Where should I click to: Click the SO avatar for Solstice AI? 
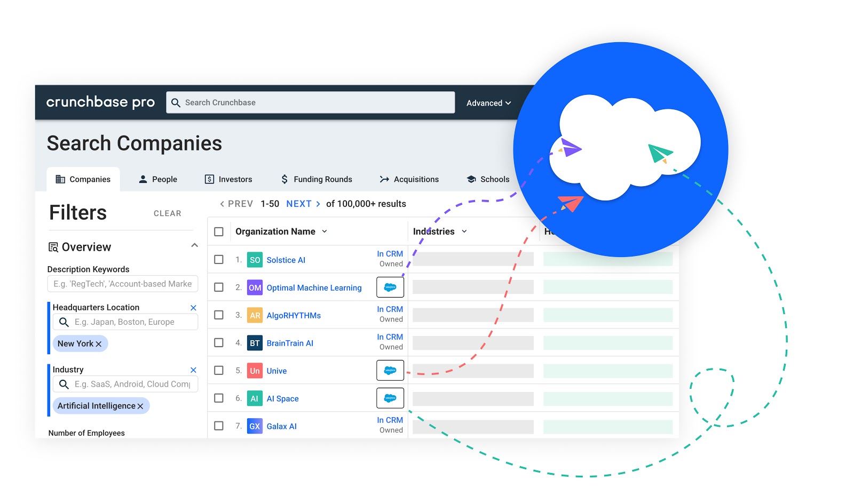255,260
